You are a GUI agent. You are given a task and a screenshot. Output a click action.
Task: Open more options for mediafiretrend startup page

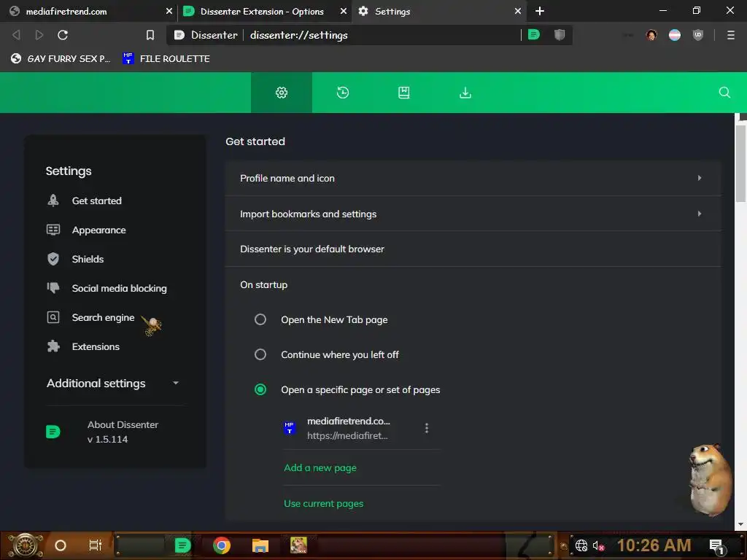click(x=426, y=428)
